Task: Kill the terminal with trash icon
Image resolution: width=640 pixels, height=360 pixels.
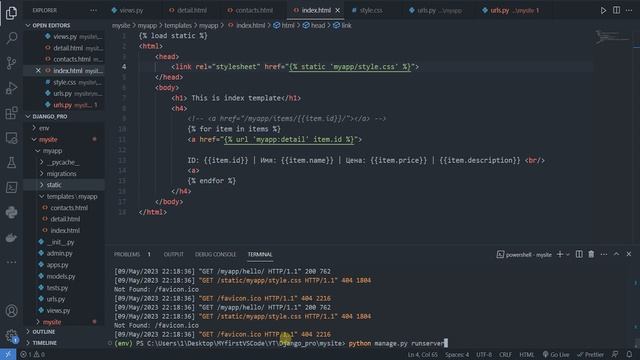Action: [x=591, y=254]
